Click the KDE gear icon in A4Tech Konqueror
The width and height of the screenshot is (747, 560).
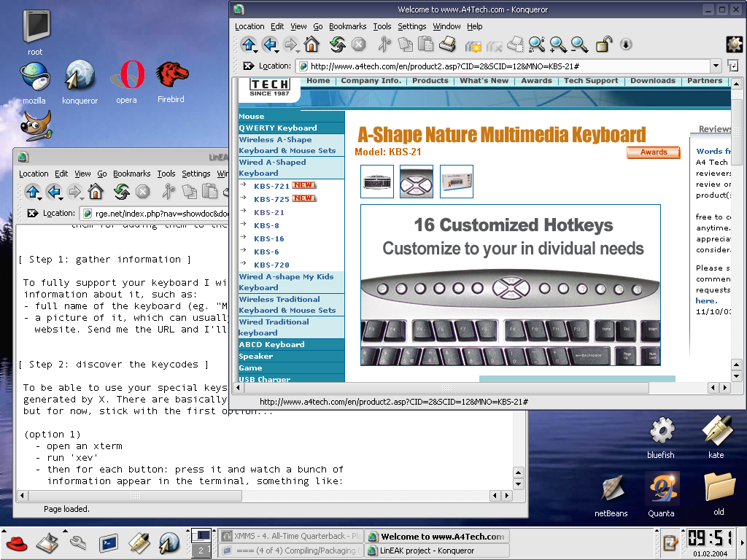click(734, 44)
